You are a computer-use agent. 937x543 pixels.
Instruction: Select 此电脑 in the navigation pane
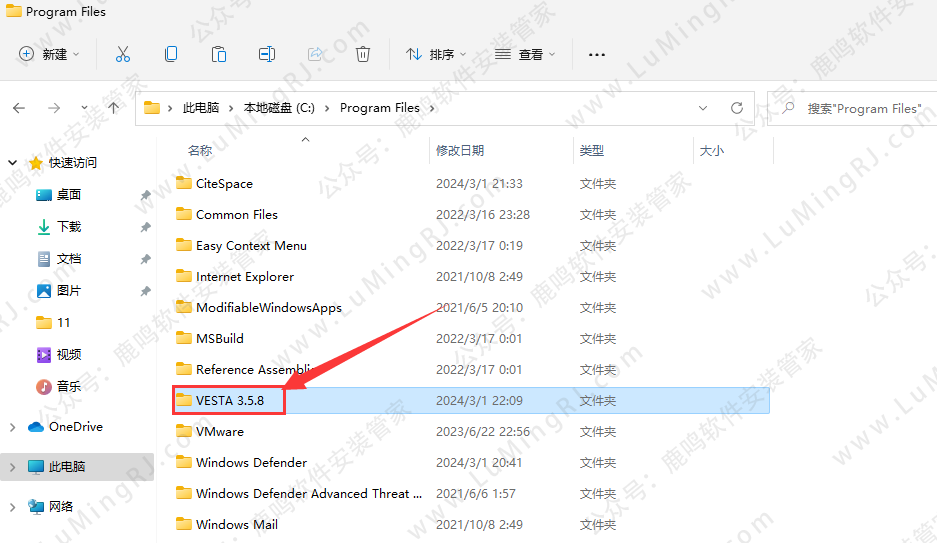(67, 467)
